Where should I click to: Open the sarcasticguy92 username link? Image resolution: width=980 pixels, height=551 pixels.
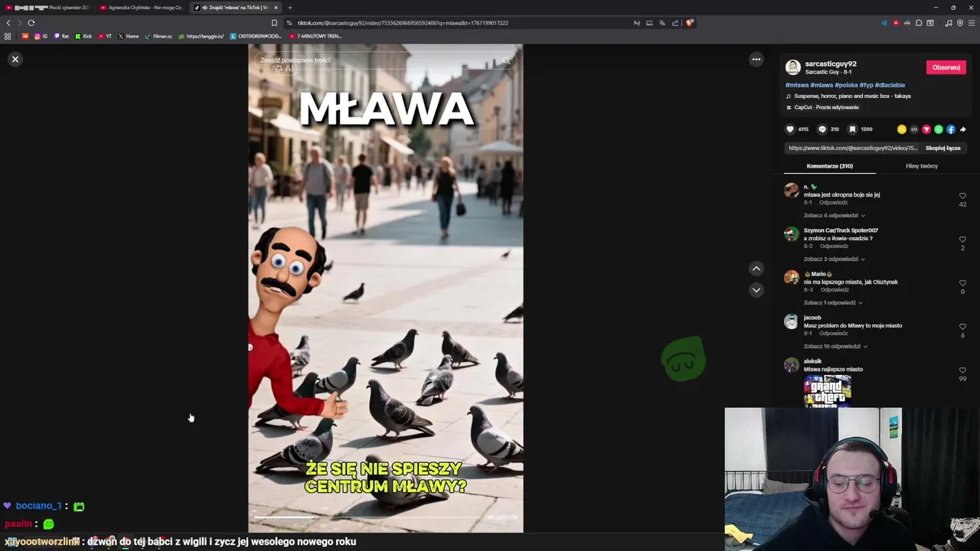831,64
